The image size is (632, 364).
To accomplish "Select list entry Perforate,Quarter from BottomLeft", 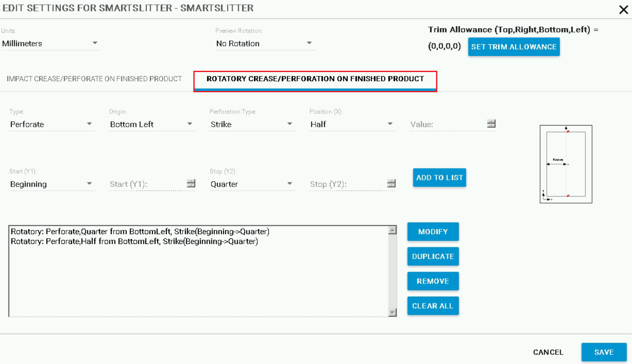I will pos(140,231).
